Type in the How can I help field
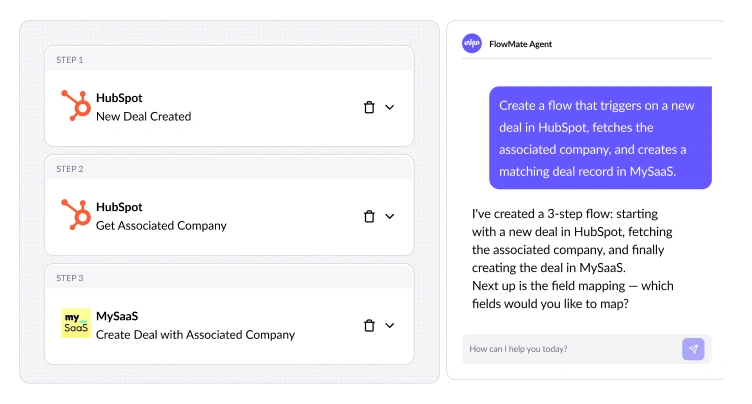Image resolution: width=752 pixels, height=404 pixels. (x=570, y=349)
